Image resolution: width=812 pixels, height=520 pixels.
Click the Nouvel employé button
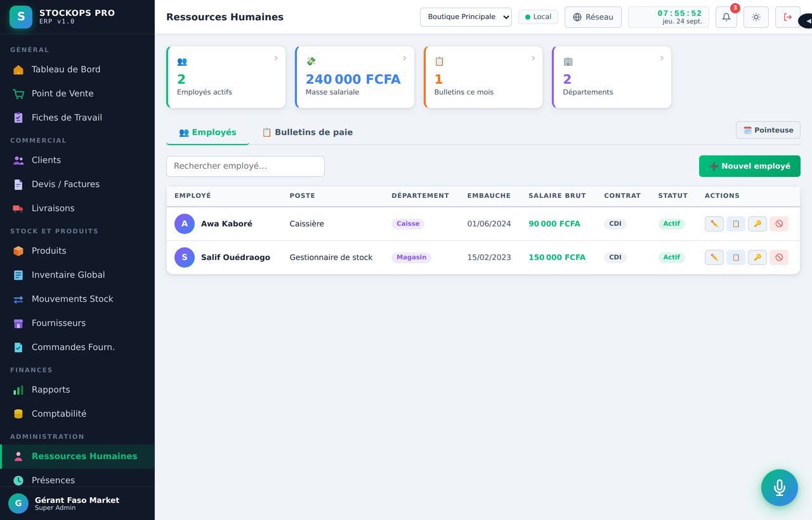[x=750, y=166]
